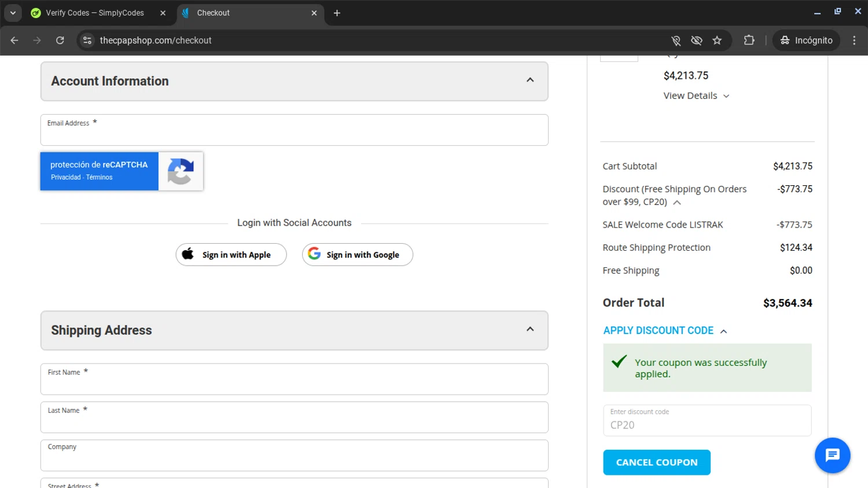Image resolution: width=868 pixels, height=488 pixels.
Task: Reload the checkout page
Action: coord(60,41)
